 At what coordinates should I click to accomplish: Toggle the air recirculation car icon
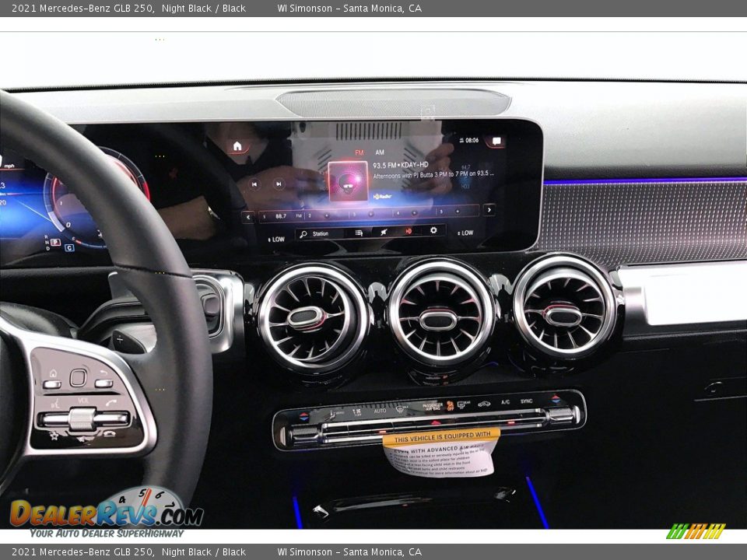[x=484, y=404]
